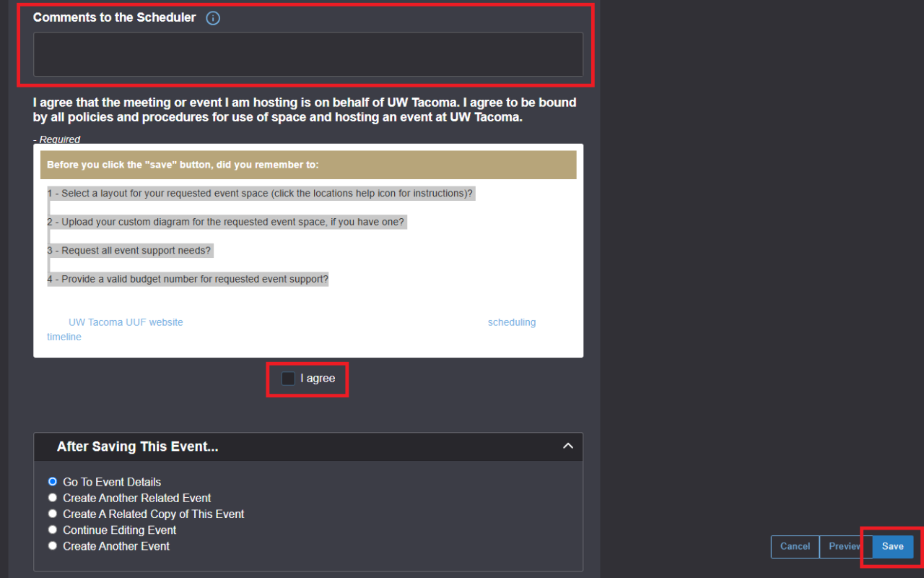Click the Preview button

(x=845, y=546)
